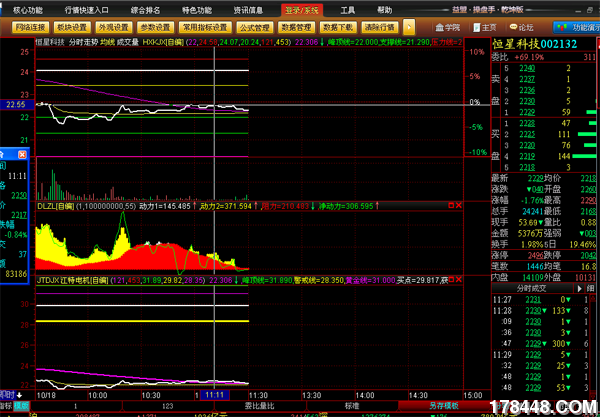Click buy level 1 price 2228

(527, 124)
